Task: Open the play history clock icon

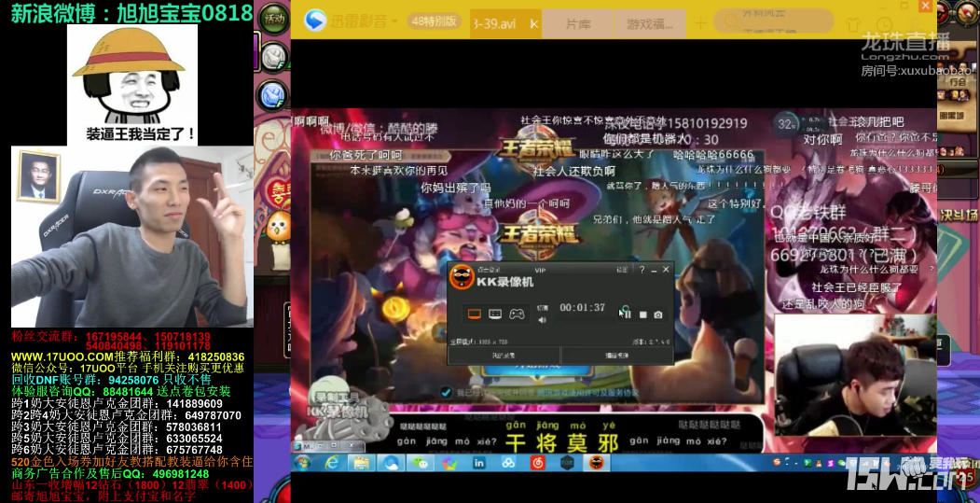Action: (x=884, y=25)
